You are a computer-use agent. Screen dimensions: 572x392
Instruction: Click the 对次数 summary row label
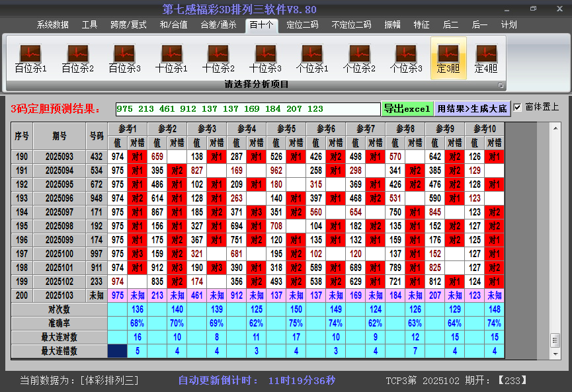(x=59, y=309)
